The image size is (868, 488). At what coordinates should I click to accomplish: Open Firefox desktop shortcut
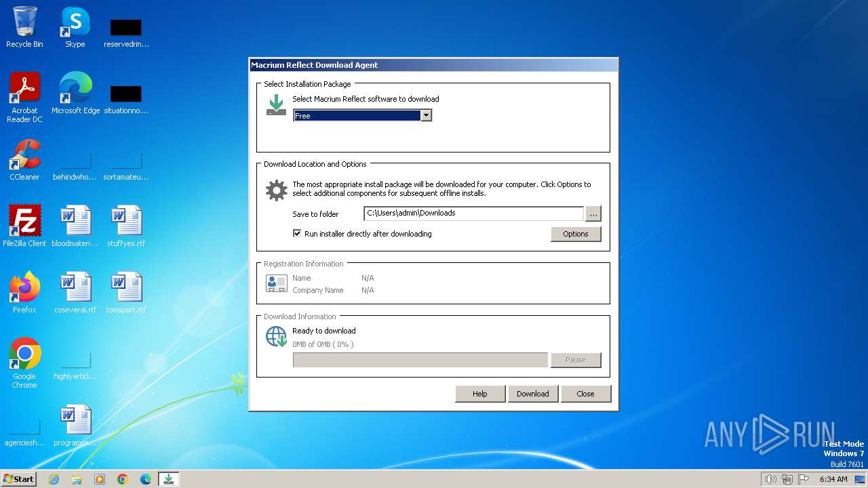[24, 293]
